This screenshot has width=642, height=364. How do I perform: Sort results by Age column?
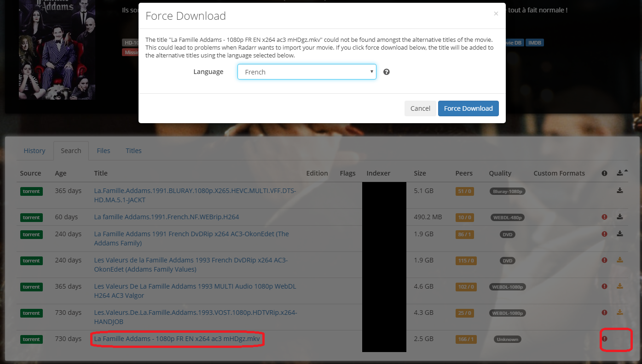coord(61,173)
